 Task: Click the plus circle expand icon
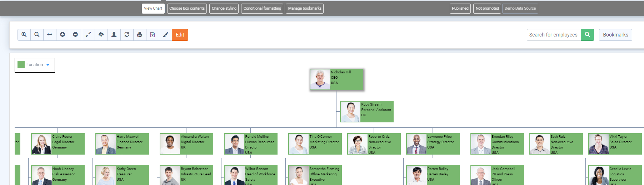[63, 35]
